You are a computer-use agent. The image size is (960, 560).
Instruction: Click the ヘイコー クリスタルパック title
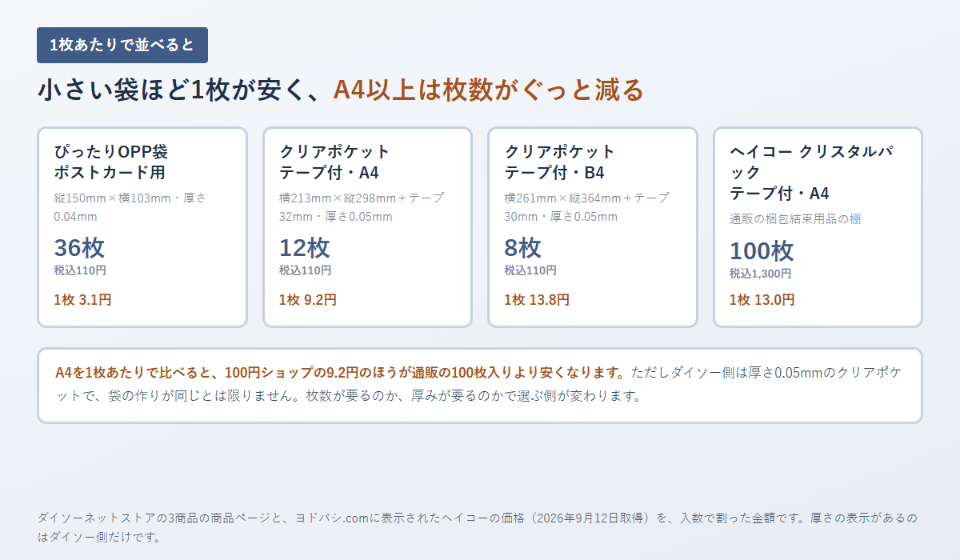[811, 172]
